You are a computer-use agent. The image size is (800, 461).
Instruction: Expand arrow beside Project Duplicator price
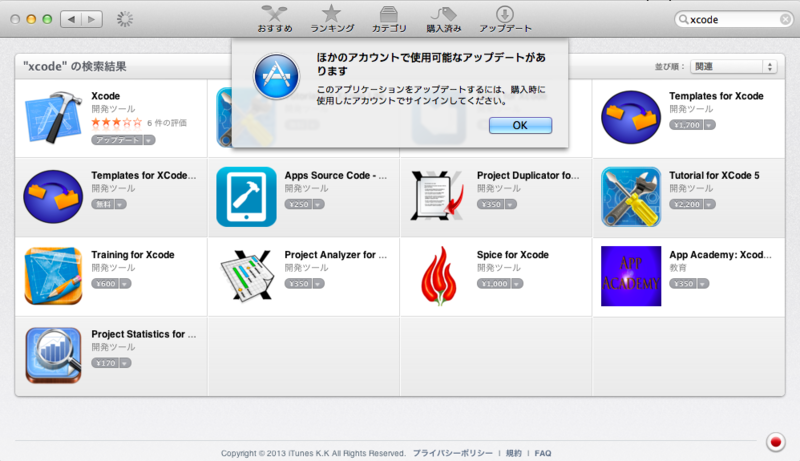pos(511,204)
